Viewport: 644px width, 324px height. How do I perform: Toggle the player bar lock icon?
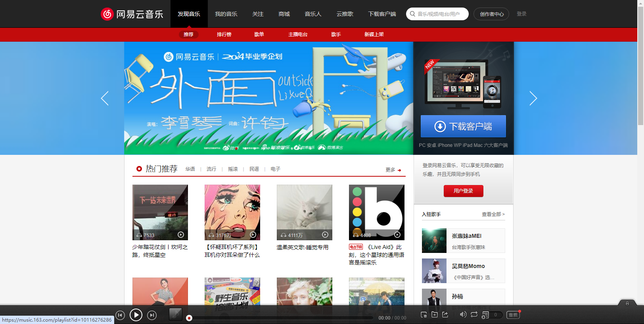pyautogui.click(x=627, y=303)
